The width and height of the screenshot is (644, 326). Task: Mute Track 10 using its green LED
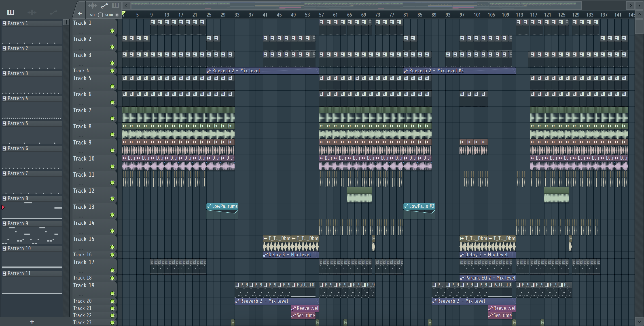click(112, 167)
